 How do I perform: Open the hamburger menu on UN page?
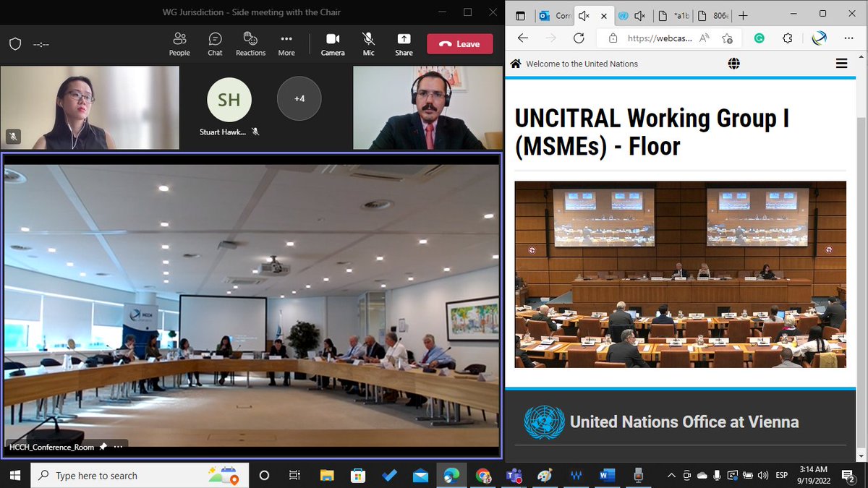tap(841, 64)
